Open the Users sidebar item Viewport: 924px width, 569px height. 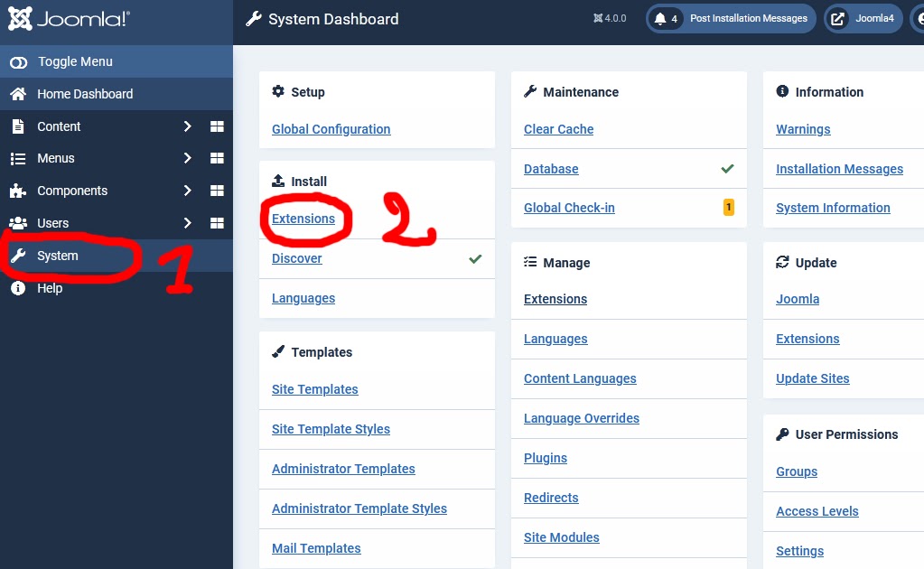tap(52, 223)
